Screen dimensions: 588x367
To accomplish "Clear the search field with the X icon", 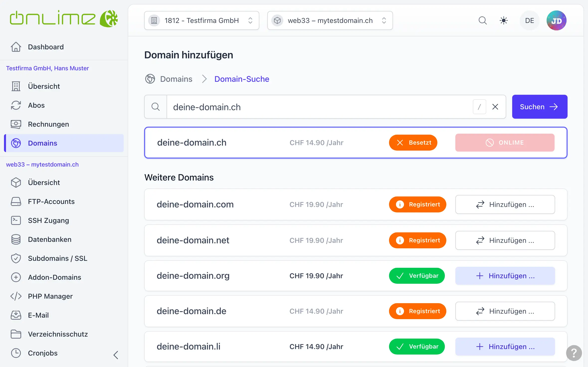I will 495,107.
